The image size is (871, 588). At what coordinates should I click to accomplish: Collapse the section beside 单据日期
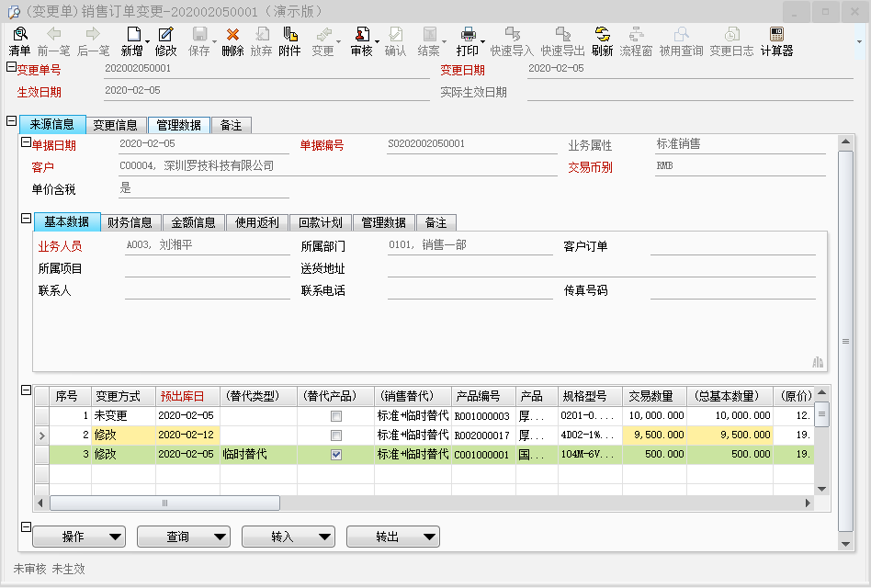click(x=26, y=142)
